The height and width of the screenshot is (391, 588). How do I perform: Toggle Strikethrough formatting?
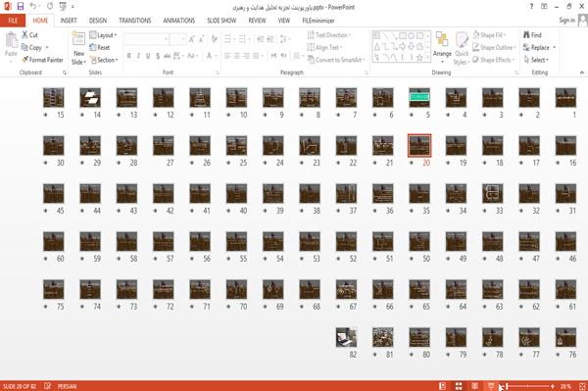pyautogui.click(x=168, y=56)
